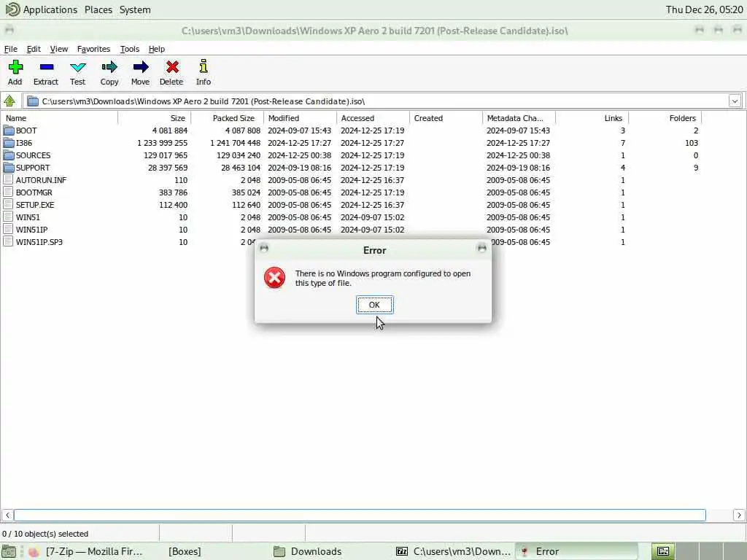
Task: Open the Edit menu
Action: [x=34, y=49]
